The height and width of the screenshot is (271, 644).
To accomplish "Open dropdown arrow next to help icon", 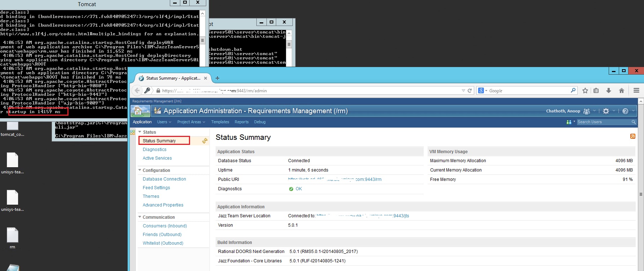I will [x=633, y=111].
